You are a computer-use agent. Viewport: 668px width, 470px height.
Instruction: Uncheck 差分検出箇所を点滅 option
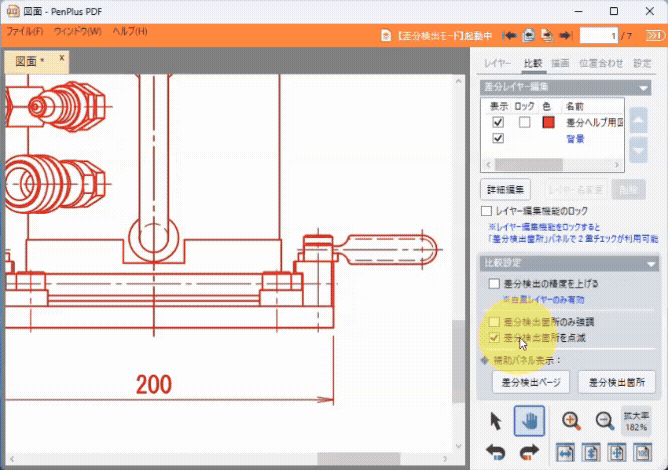[494, 338]
